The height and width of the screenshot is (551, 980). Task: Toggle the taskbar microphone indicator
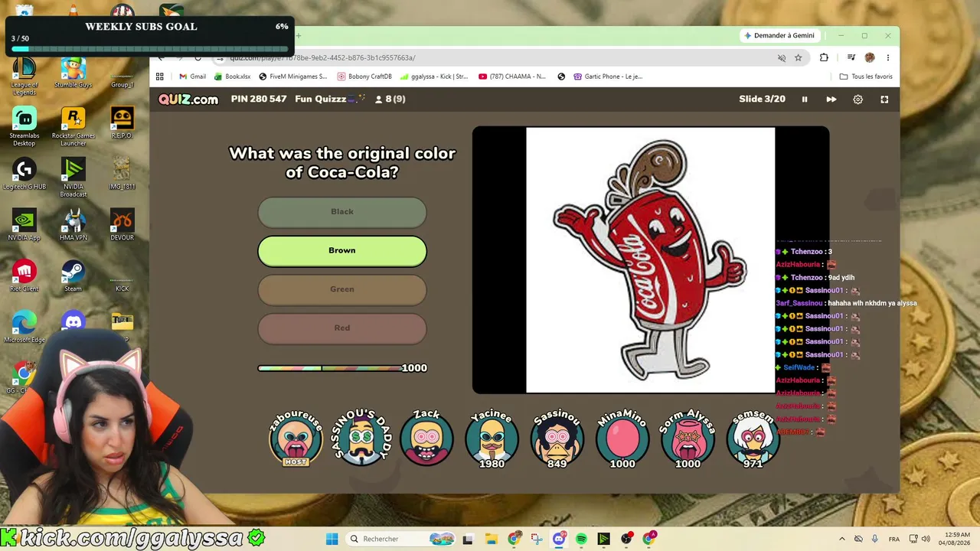tap(874, 539)
